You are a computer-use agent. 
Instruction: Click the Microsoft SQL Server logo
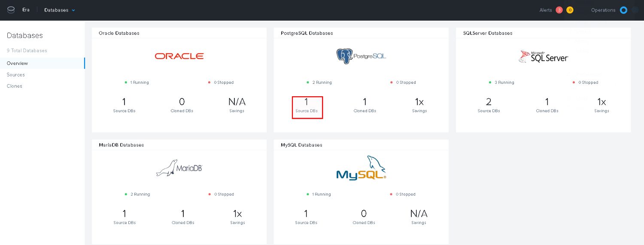(544, 56)
